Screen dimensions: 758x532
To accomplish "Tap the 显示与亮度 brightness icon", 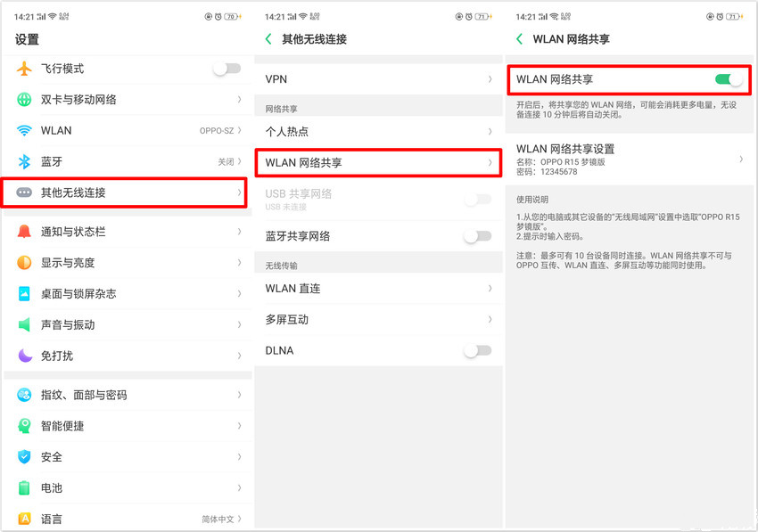I will 24,262.
